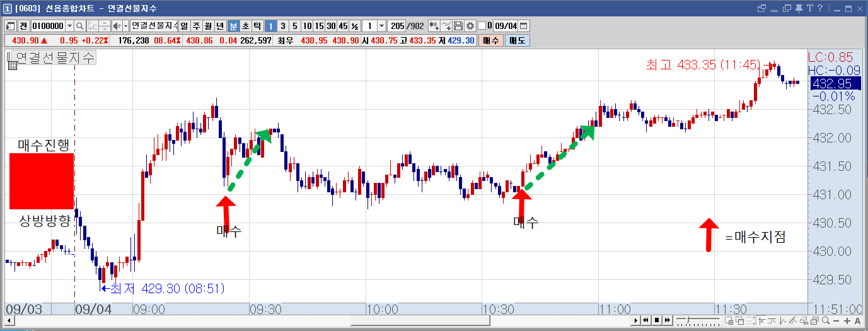
Task: Open help with question mark icon
Action: pos(820,8)
